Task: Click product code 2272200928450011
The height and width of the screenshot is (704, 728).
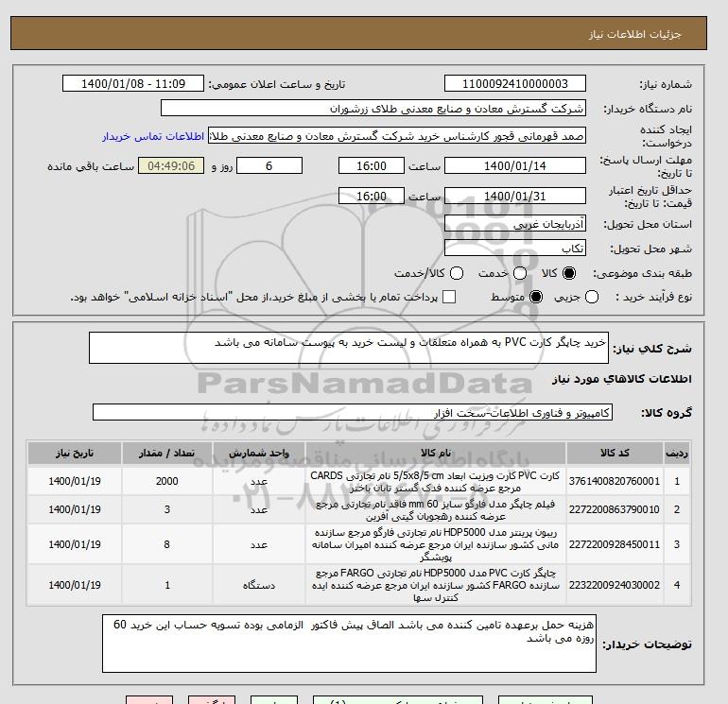Action: coord(615,544)
